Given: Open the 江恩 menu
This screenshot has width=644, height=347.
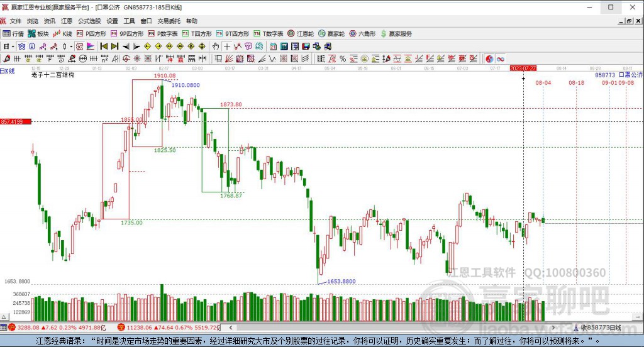Looking at the screenshot, I should click(67, 21).
